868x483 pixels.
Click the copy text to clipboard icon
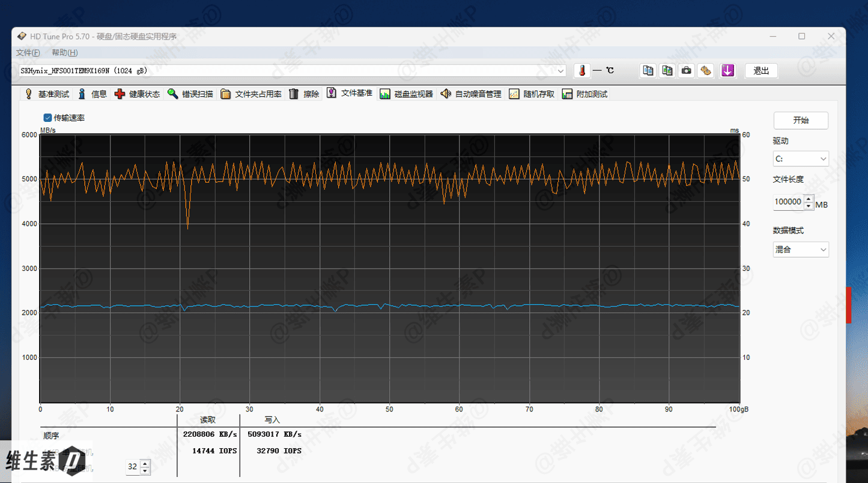648,71
